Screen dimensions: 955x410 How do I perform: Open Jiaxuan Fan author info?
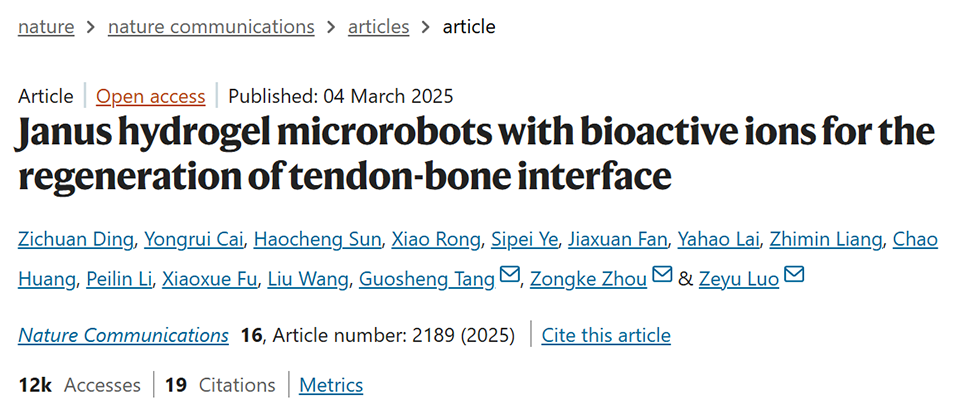click(x=617, y=240)
